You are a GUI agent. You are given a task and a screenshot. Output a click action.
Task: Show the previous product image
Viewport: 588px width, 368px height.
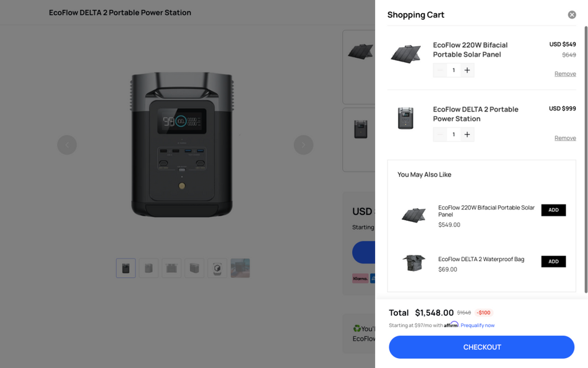(67, 145)
